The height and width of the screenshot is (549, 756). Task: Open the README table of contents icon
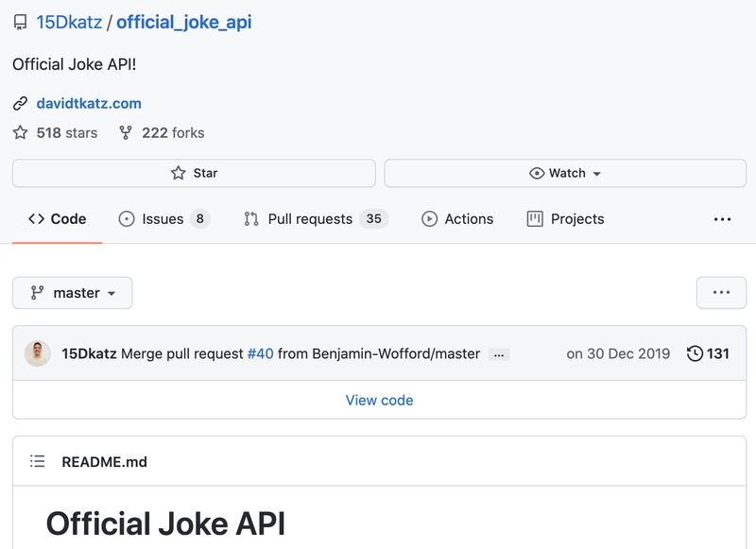[37, 461]
